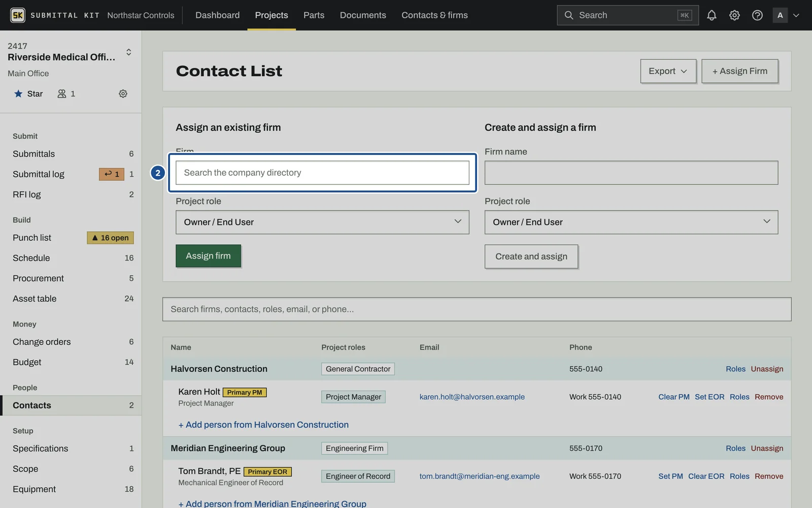This screenshot has height=508, width=812.
Task: Edit Roles for Meridian Engineering Group
Action: [x=735, y=448]
